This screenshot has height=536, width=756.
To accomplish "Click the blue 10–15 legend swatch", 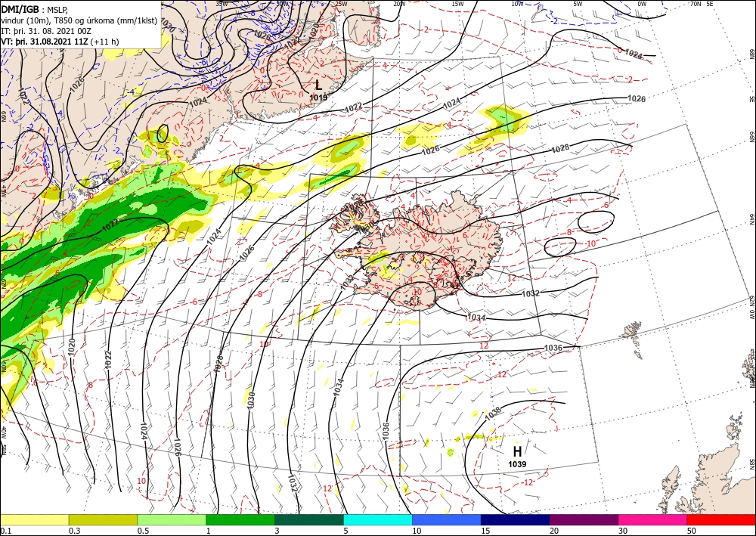I will 447,519.
